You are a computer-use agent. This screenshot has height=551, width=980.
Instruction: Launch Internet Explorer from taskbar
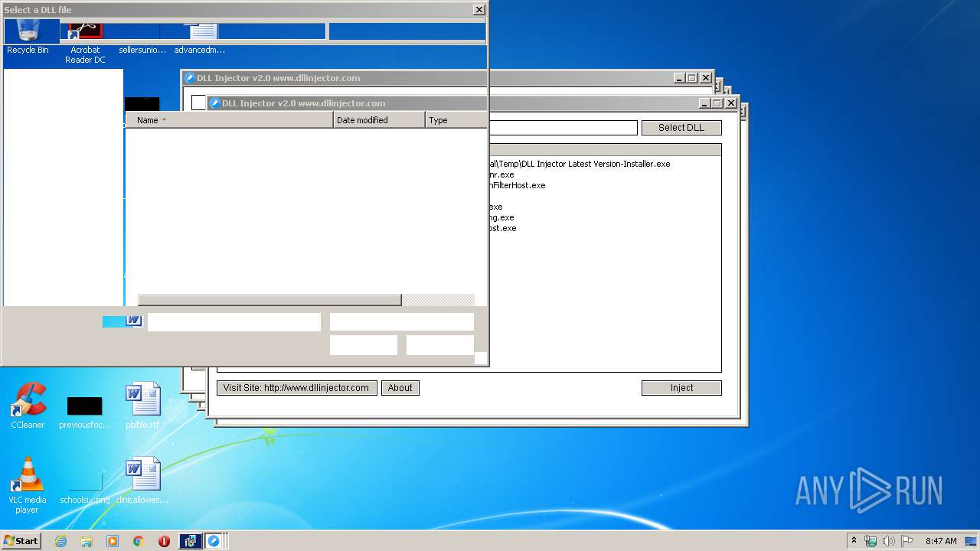point(60,541)
